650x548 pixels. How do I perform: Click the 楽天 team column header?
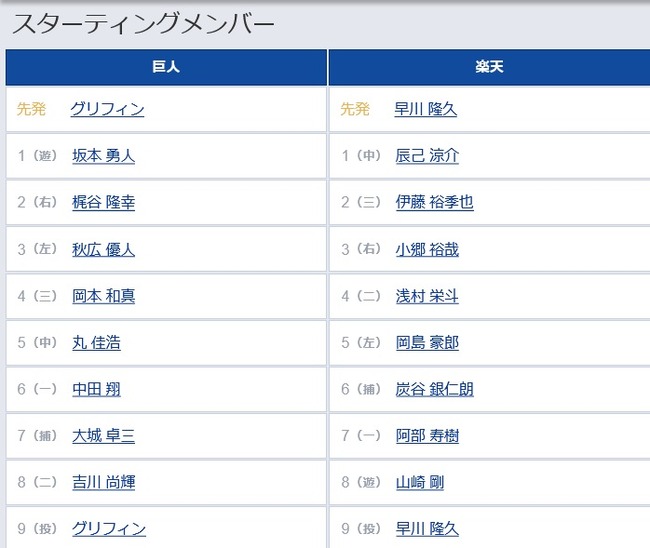click(x=490, y=67)
